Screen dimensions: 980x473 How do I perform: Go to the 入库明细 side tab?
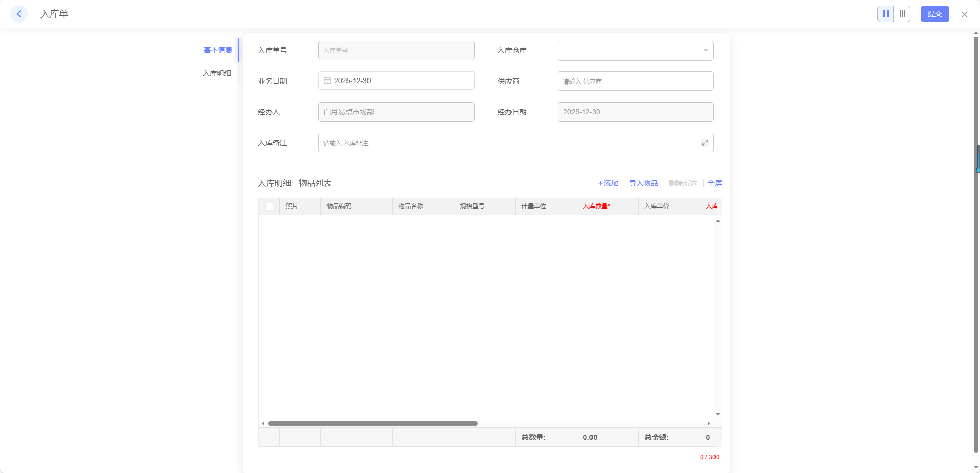click(x=217, y=73)
